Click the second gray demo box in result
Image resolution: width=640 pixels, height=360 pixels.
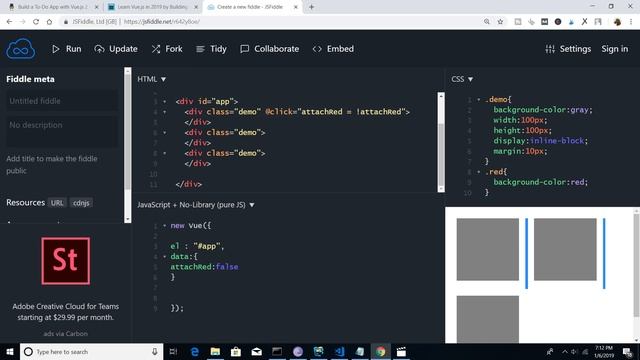pos(565,249)
